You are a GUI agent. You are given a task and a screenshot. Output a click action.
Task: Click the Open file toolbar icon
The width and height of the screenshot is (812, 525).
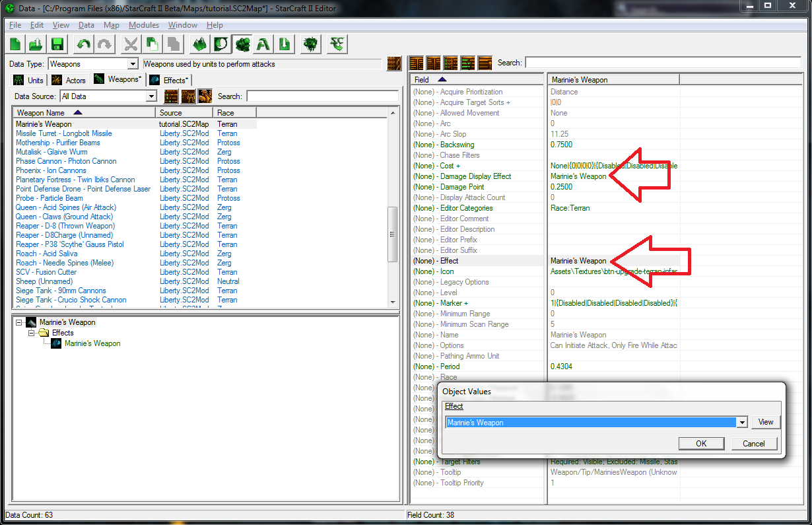pos(36,44)
